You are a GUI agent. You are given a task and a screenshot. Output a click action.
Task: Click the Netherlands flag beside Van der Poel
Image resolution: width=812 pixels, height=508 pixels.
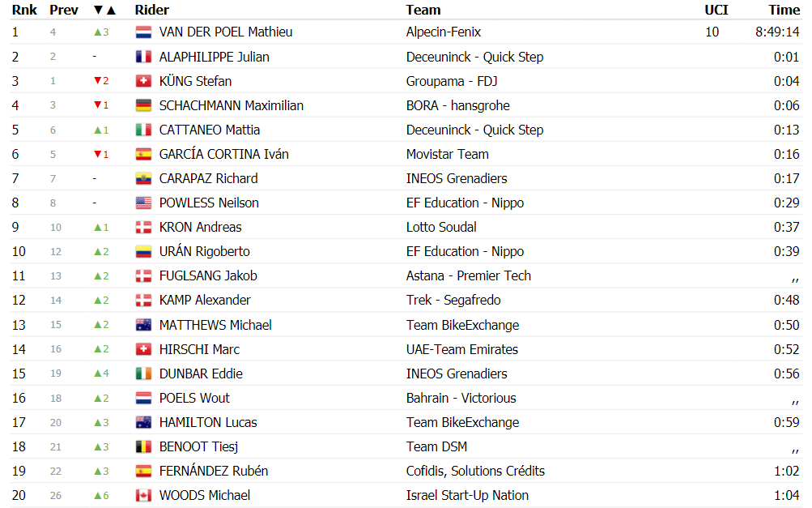(x=143, y=32)
